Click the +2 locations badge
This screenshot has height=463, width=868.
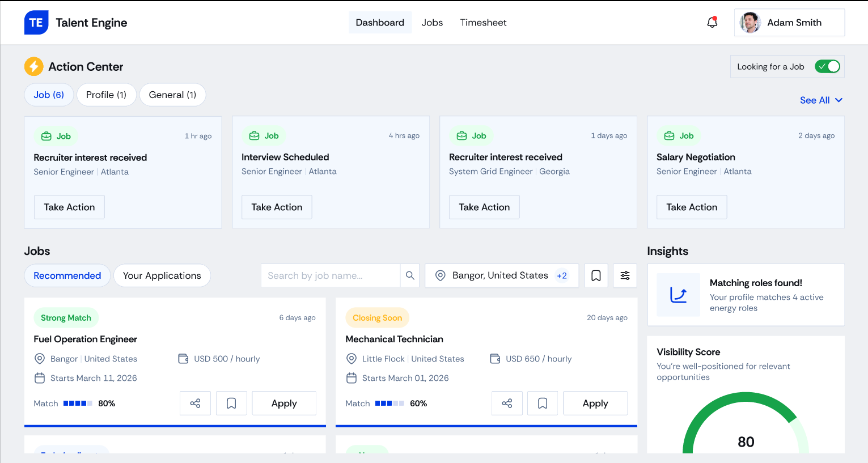click(x=562, y=275)
